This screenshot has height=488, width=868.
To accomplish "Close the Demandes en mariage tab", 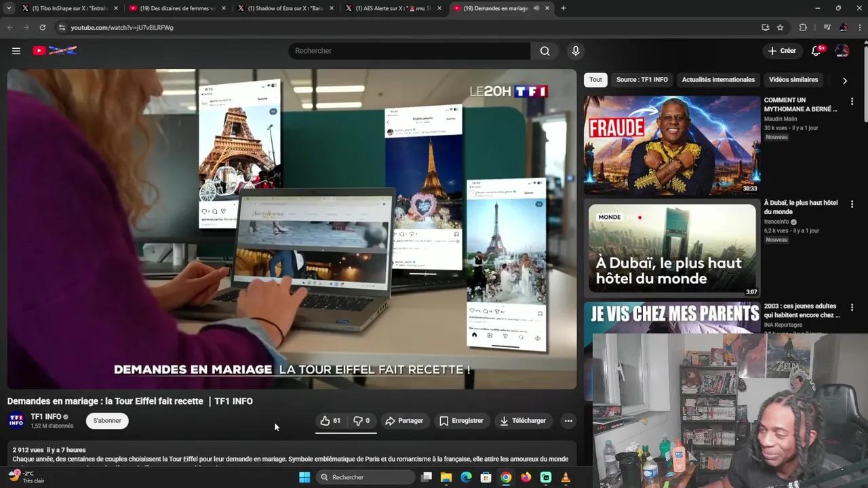I will pyautogui.click(x=547, y=8).
